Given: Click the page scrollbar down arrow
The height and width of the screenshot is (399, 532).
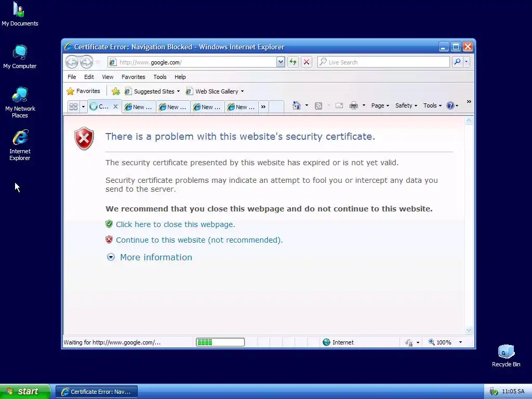Looking at the screenshot, I should tap(469, 330).
